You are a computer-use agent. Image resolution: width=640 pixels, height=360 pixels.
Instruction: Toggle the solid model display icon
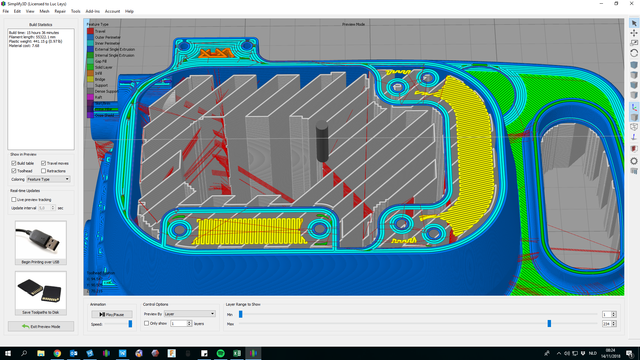[x=633, y=118]
